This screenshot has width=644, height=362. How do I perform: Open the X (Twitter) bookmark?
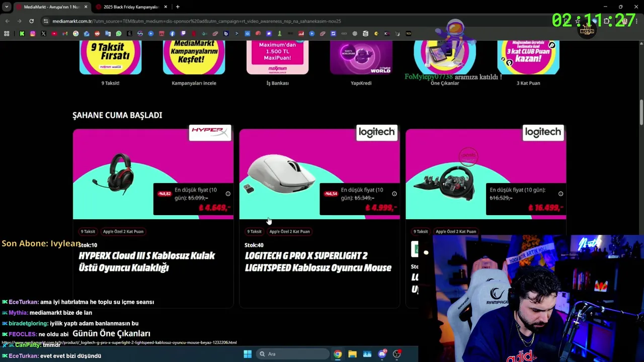pyautogui.click(x=43, y=34)
